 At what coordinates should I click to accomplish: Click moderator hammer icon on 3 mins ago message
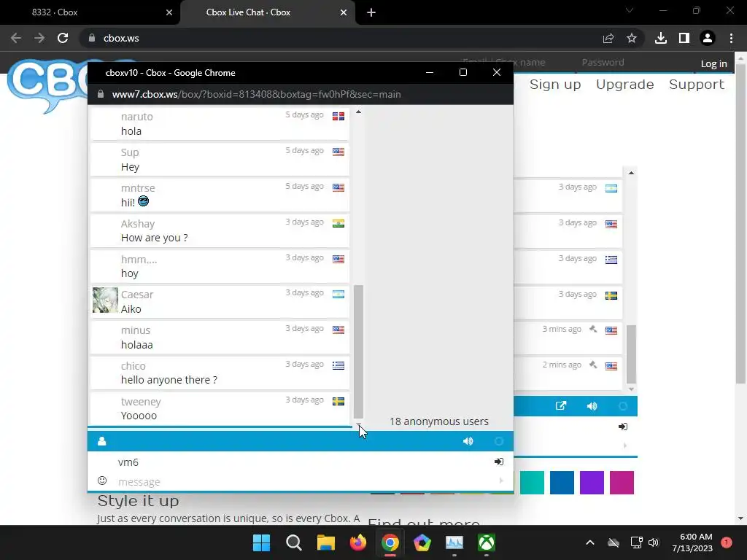(x=593, y=329)
